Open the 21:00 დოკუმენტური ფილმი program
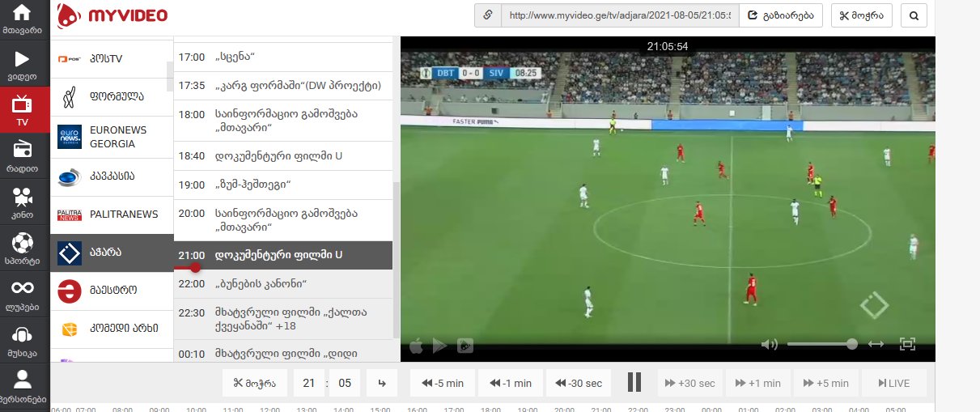This screenshot has width=980, height=412. point(283,255)
